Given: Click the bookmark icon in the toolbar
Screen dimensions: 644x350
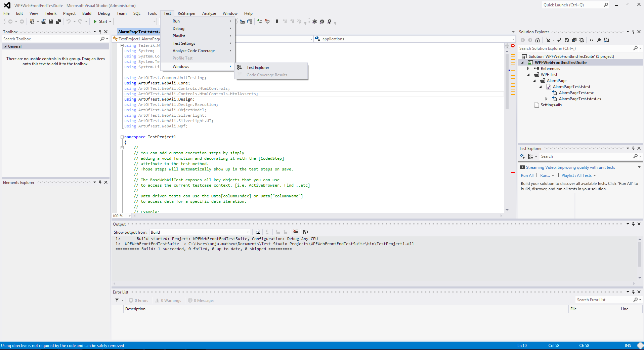Looking at the screenshot, I should point(277,22).
